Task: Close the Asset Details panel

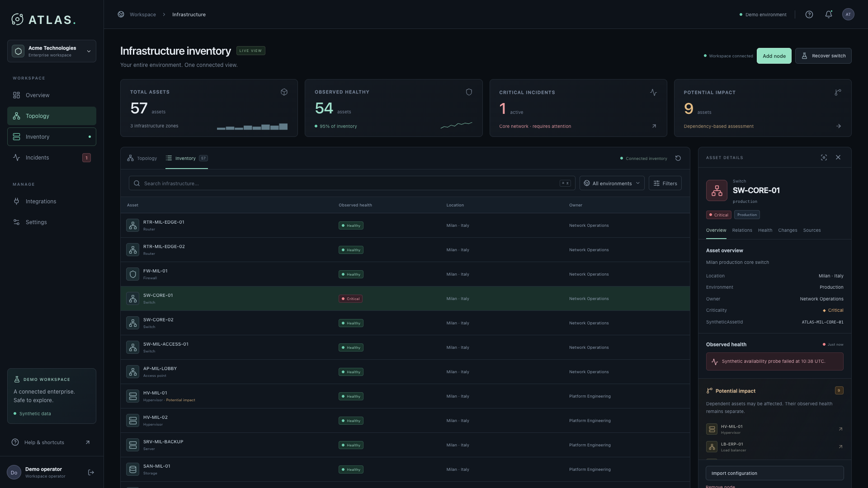Action: coord(838,157)
